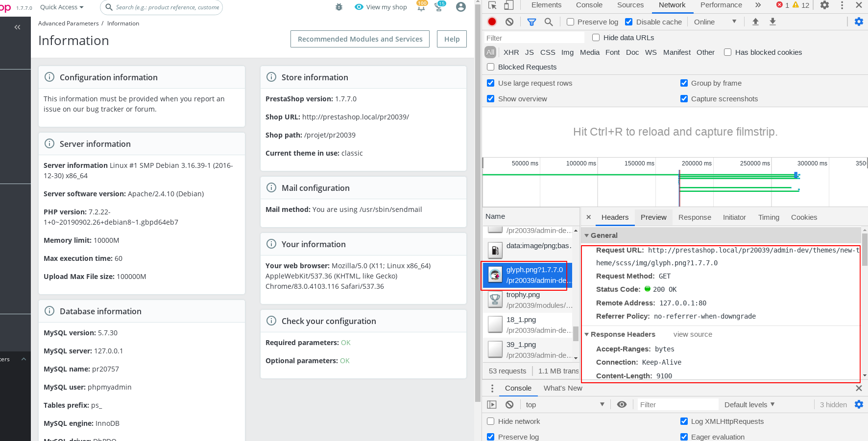Screen dimensions: 868x441
Task: Open DevTools settings gear
Action: tap(825, 5)
